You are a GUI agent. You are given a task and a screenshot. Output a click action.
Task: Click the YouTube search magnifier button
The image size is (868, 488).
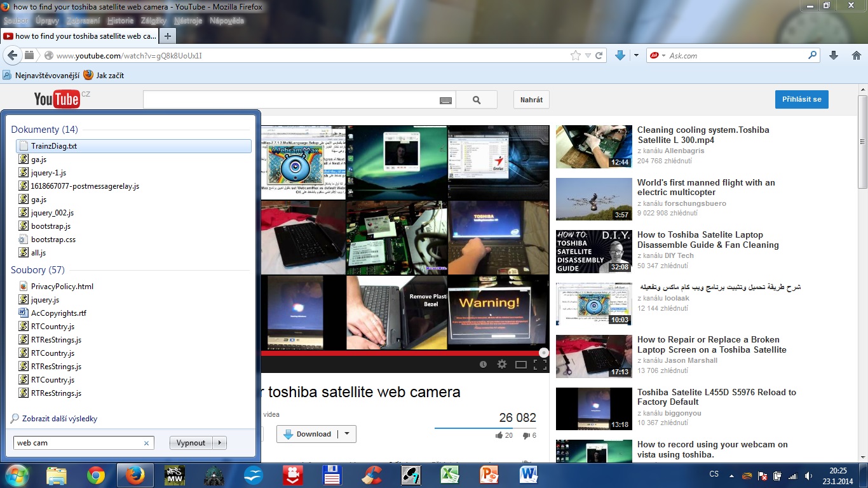[x=477, y=100]
